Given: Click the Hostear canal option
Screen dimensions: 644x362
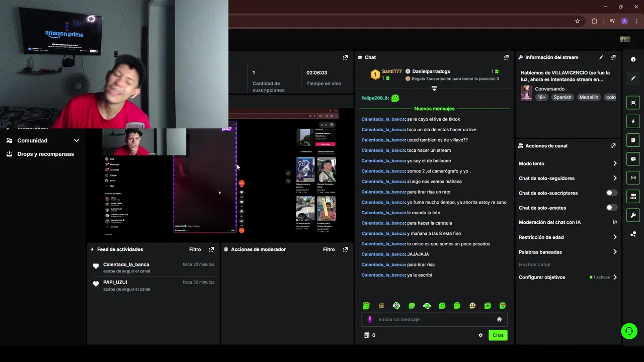Looking at the screenshot, I should [x=534, y=264].
